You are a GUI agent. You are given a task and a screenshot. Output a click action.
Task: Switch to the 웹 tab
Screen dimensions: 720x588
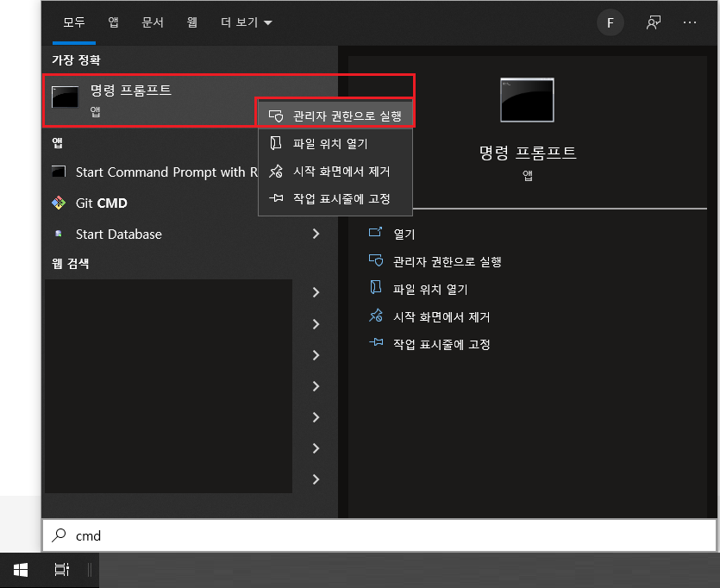point(192,22)
